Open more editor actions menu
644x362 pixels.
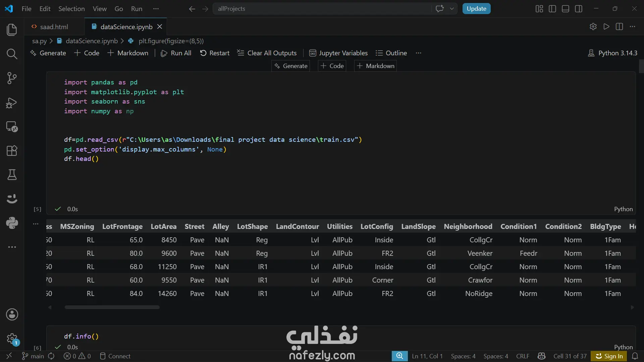pyautogui.click(x=633, y=26)
